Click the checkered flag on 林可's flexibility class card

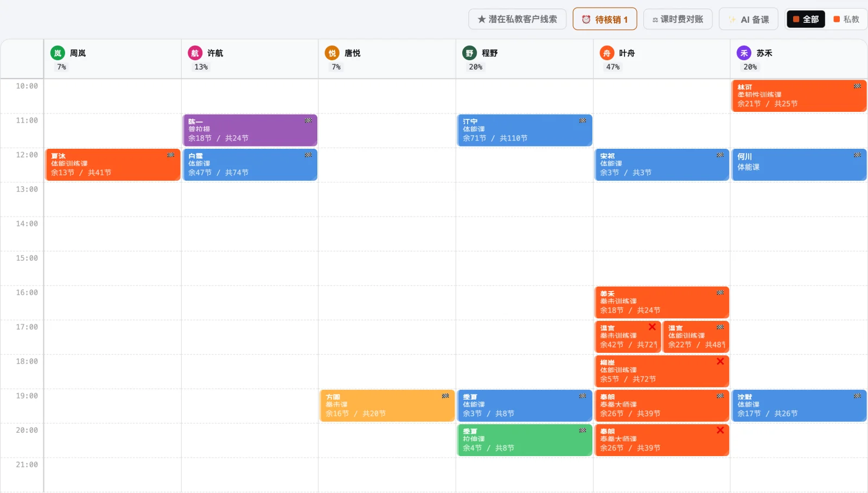coord(857,86)
